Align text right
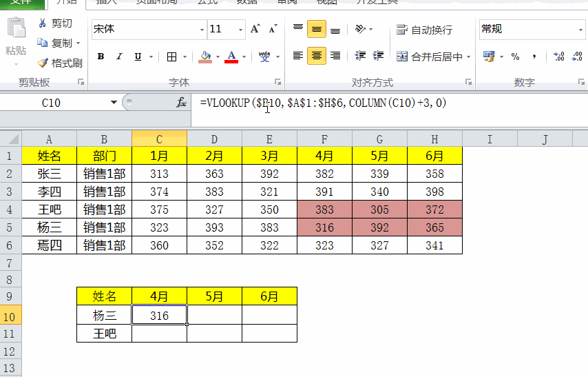The image size is (588, 377). pyautogui.click(x=335, y=56)
